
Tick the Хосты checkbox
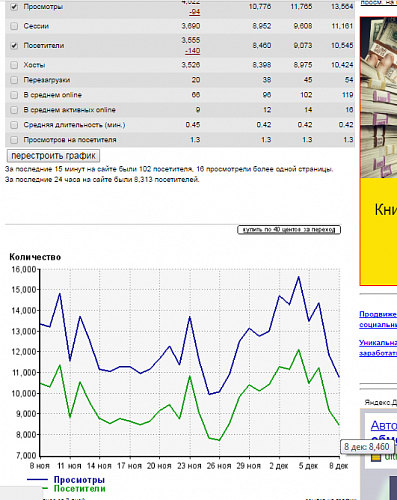coord(14,65)
